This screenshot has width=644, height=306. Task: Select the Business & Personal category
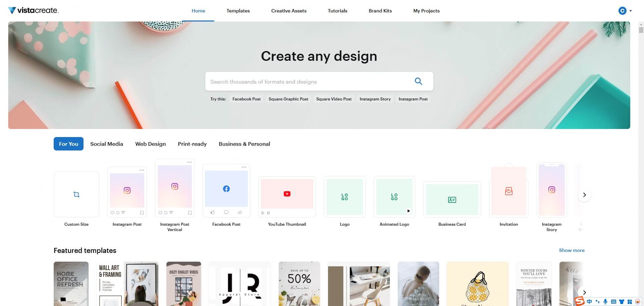click(245, 144)
